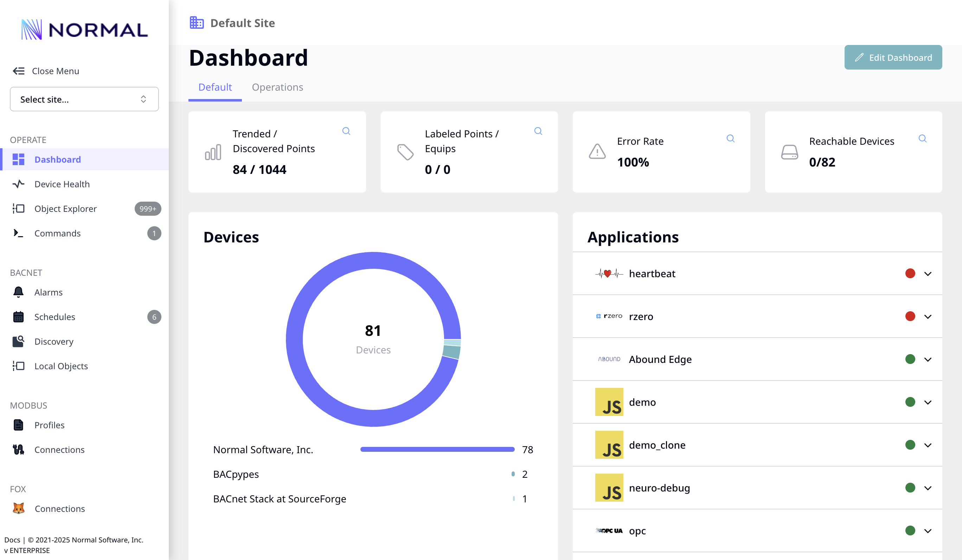Click the Close Menu arrow icon
Screen dimensions: 962x560
point(18,71)
